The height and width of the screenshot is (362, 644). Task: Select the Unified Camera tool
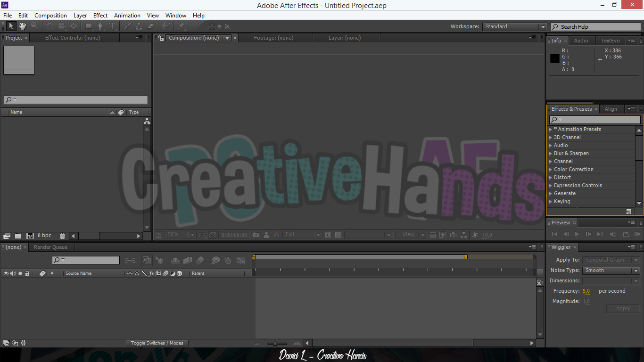(62, 26)
